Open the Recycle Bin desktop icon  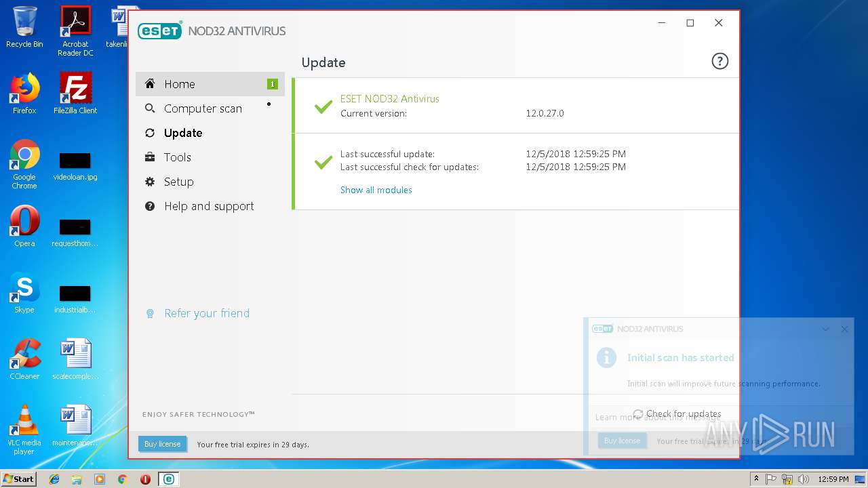(x=24, y=28)
